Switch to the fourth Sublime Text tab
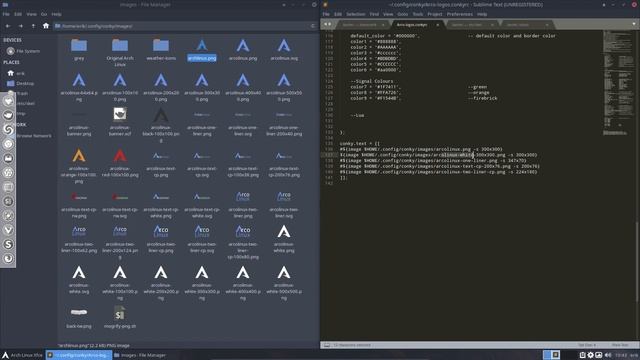640x360 pixels. tap(526, 25)
